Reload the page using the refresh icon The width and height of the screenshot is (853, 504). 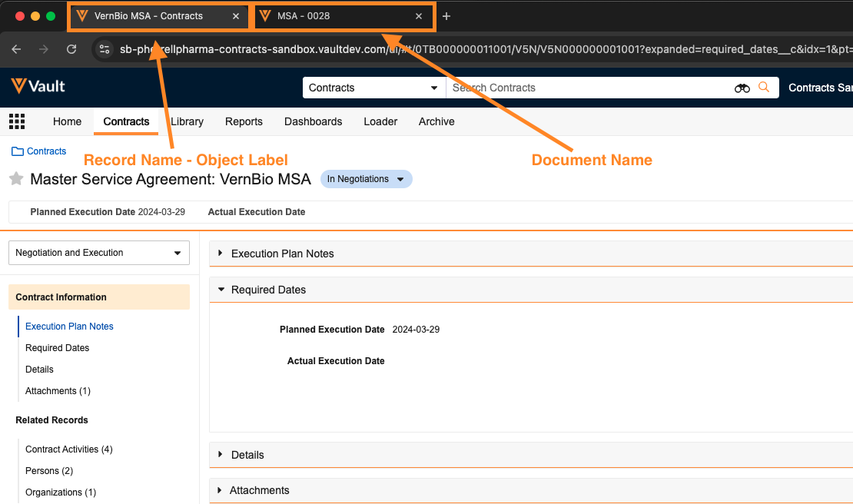(71, 49)
